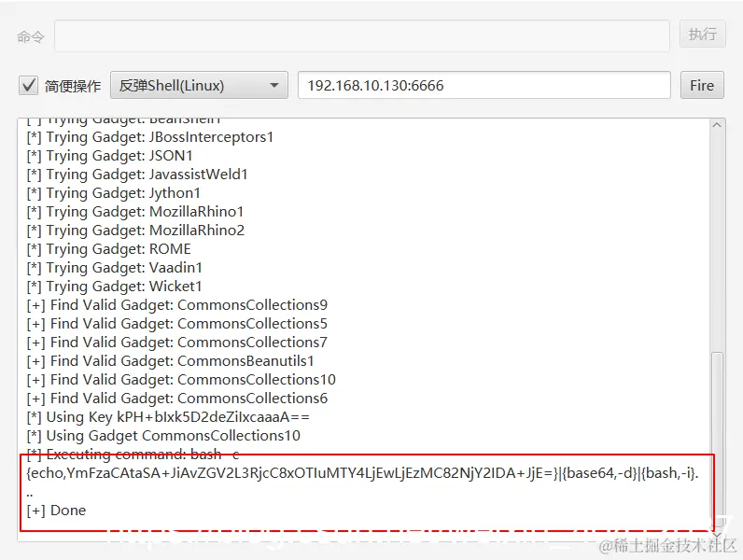
Task: Click the log scrollbar up arrow
Action: tap(717, 125)
